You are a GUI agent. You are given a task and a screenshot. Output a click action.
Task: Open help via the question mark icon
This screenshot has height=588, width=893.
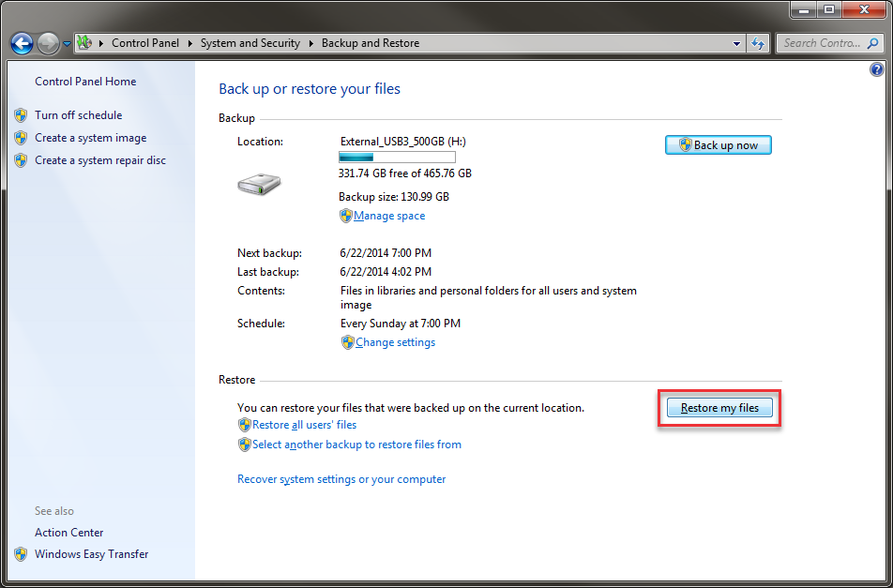[877, 68]
